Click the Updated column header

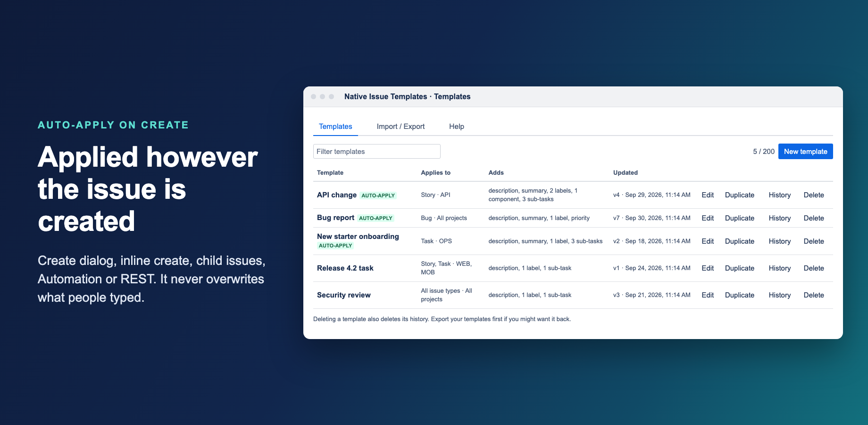(x=626, y=173)
